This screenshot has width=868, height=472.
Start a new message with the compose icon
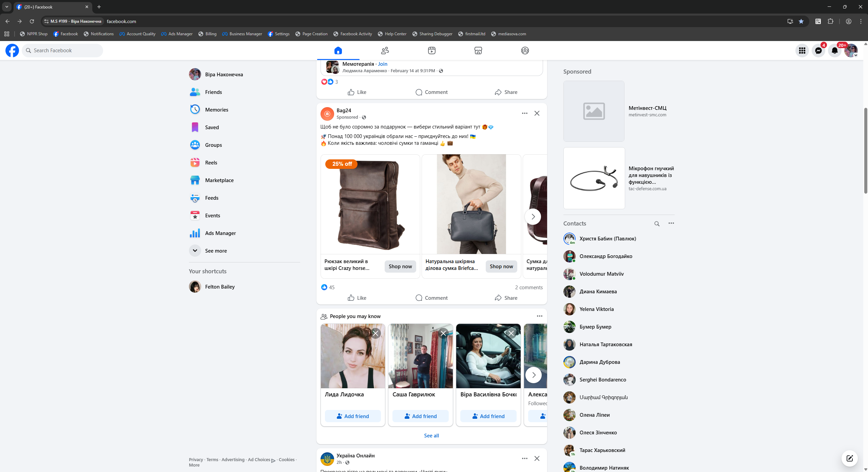pos(849,458)
